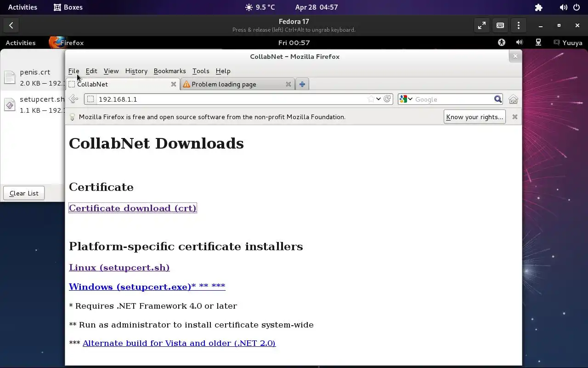Click the search magnifier icon
Screen dimensions: 588x368
pyautogui.click(x=498, y=99)
